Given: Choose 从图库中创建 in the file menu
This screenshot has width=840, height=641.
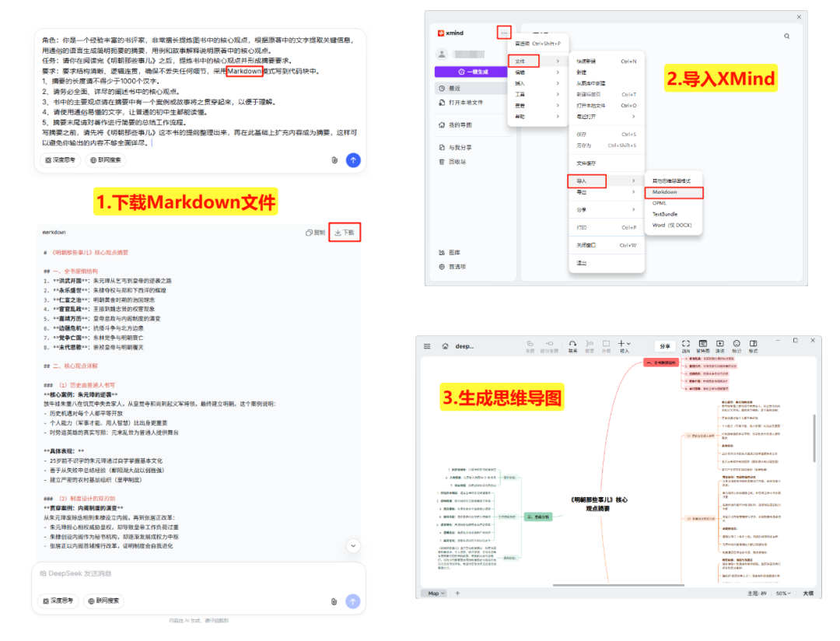Looking at the screenshot, I should (x=607, y=83).
